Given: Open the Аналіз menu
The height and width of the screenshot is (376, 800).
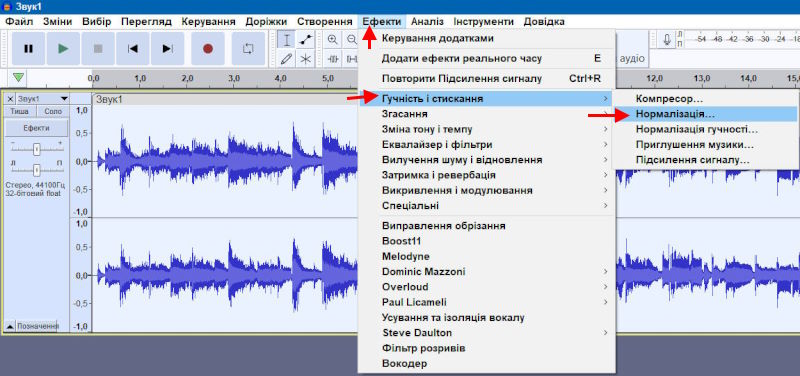Looking at the screenshot, I should [x=427, y=22].
